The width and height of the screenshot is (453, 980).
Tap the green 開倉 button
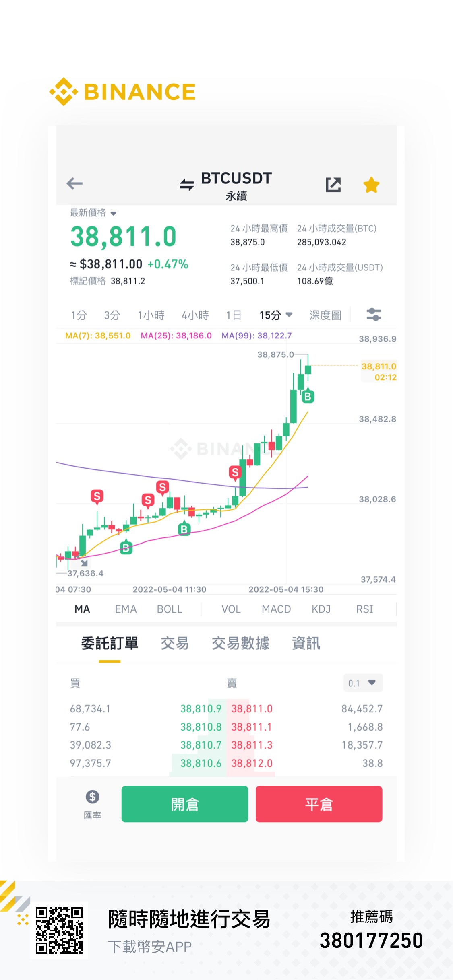tap(185, 804)
